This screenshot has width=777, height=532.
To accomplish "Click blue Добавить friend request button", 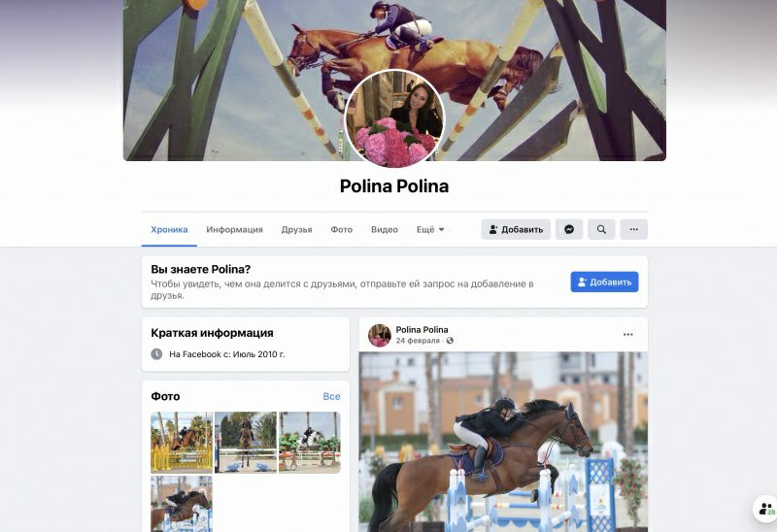I will 604,282.
